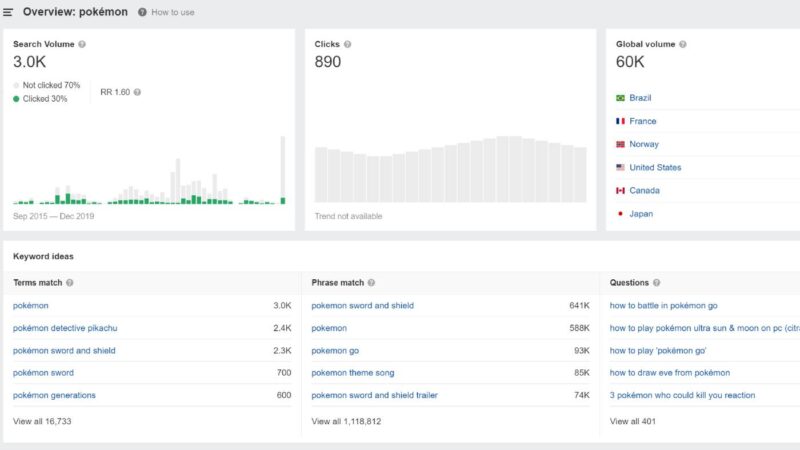Open Japan country link
This screenshot has height=450, width=800.
tap(641, 214)
